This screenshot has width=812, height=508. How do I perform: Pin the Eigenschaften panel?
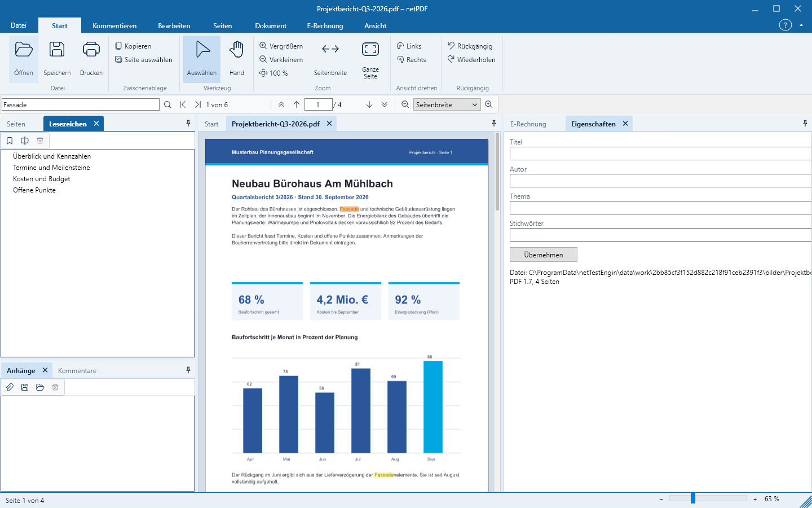click(x=805, y=124)
